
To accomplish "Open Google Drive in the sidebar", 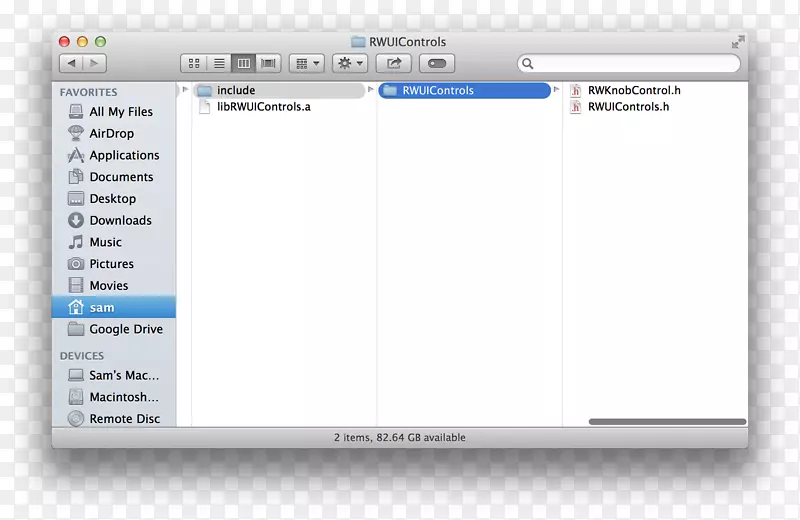I will pyautogui.click(x=125, y=329).
